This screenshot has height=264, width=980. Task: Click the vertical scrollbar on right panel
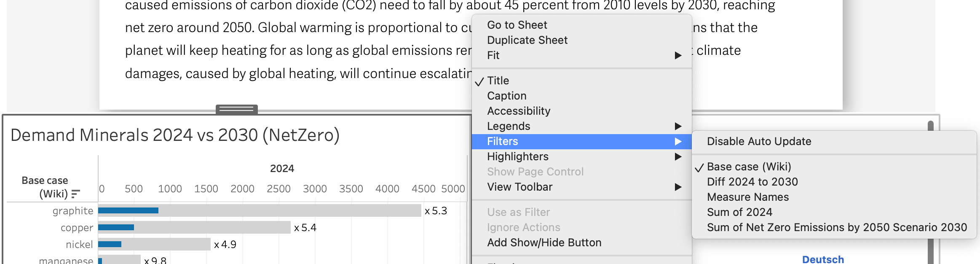pos(931,126)
